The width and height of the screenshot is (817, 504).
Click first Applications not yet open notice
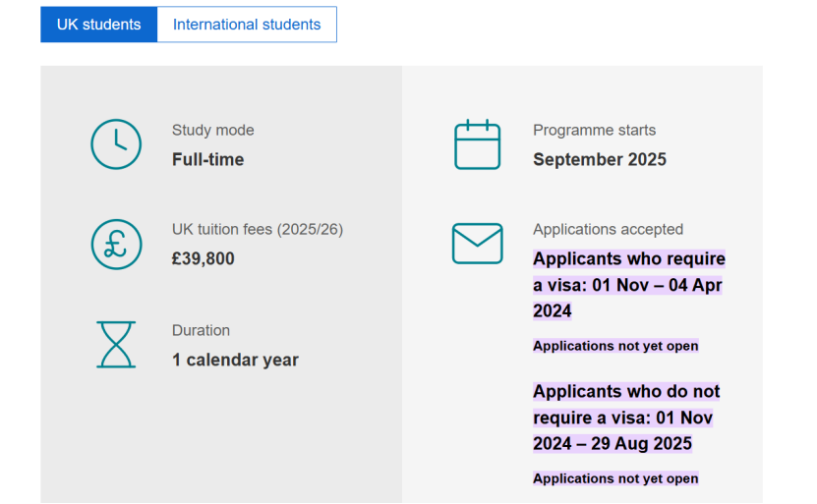(615, 346)
